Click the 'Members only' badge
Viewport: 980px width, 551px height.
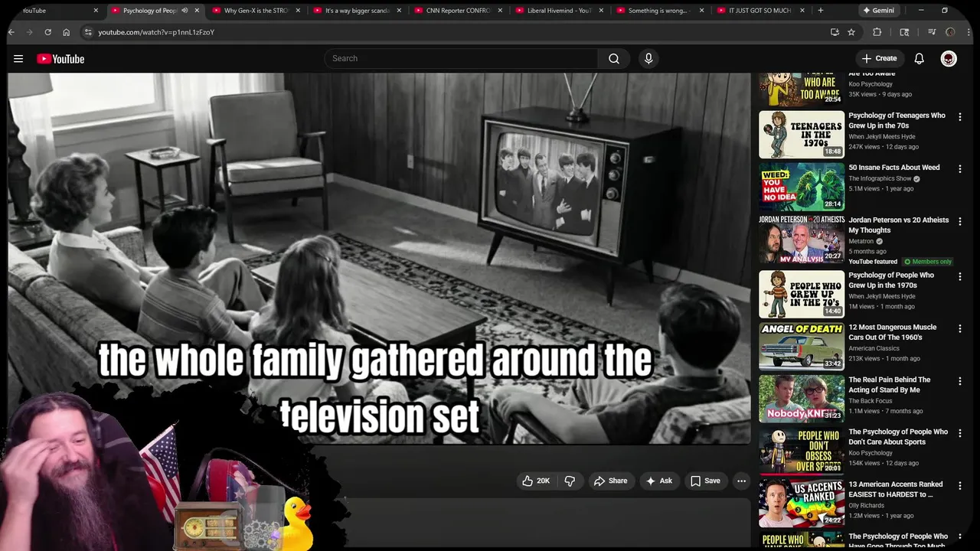point(928,262)
